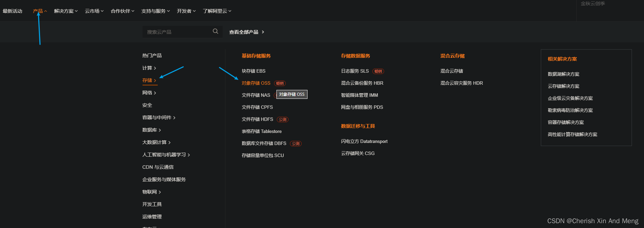The image size is (644, 228).
Task: Open 日志服务 SLS product
Action: tap(355, 71)
